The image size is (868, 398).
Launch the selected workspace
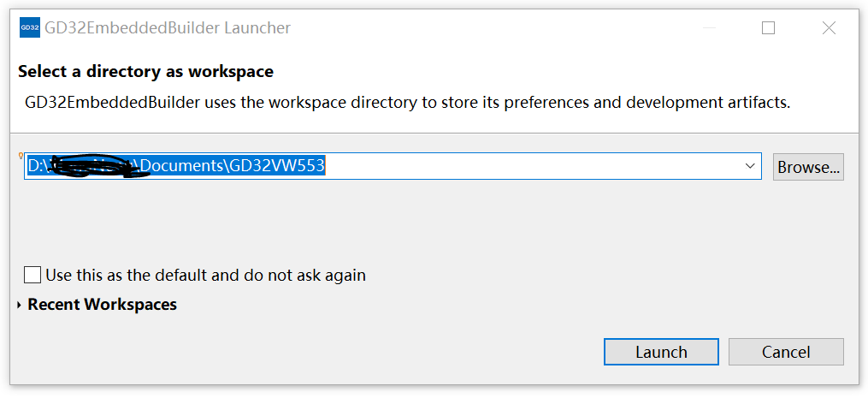pyautogui.click(x=661, y=352)
